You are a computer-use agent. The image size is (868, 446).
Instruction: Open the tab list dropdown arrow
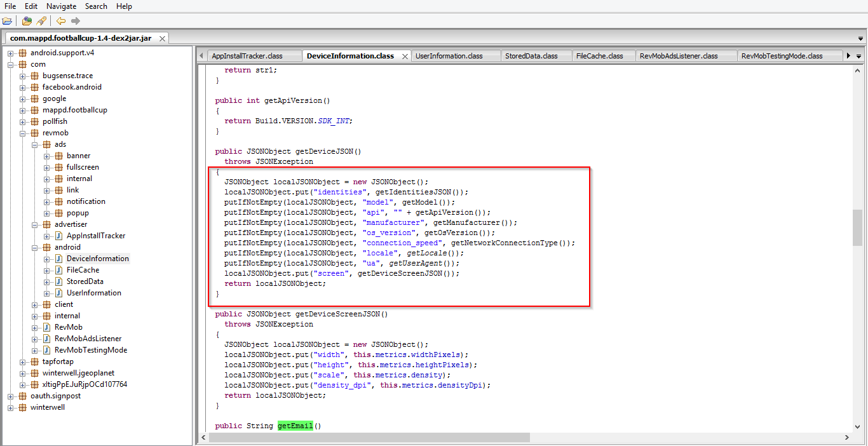pyautogui.click(x=859, y=57)
